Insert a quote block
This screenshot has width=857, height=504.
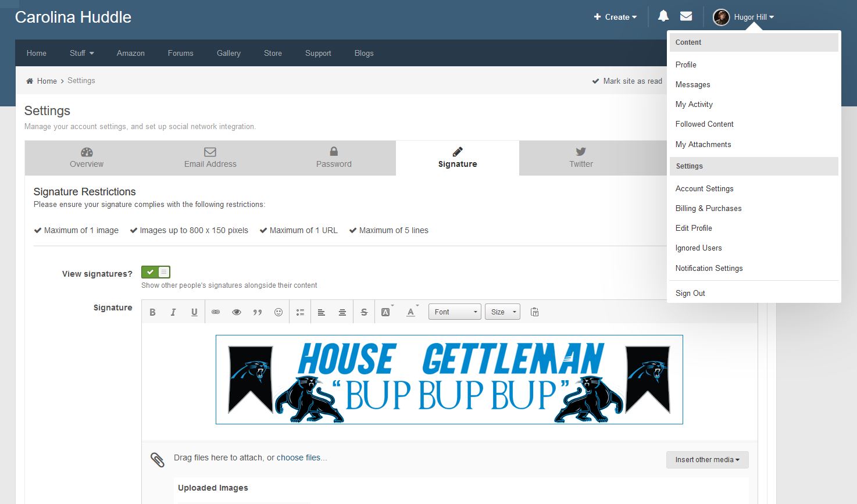258,312
